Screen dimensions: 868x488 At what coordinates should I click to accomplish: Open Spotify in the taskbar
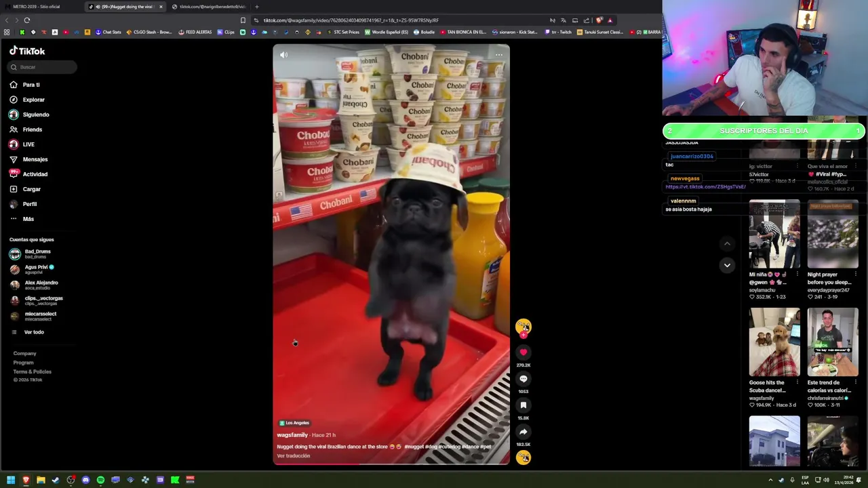pyautogui.click(x=100, y=480)
